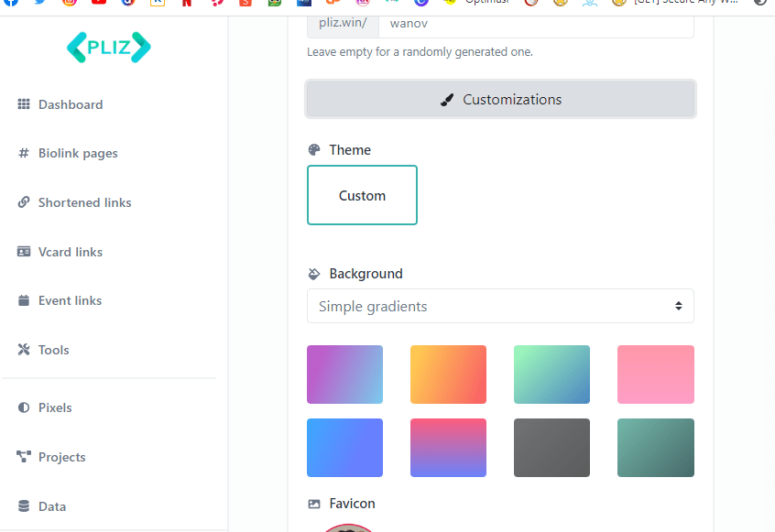Click the Dashboard grid icon in sidebar

(24, 104)
